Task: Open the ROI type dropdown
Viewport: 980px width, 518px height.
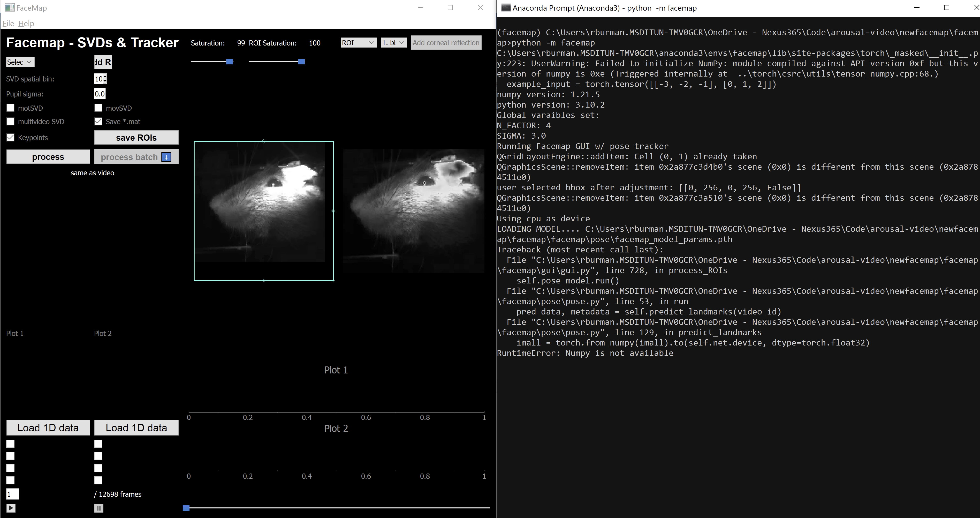Action: [x=358, y=43]
